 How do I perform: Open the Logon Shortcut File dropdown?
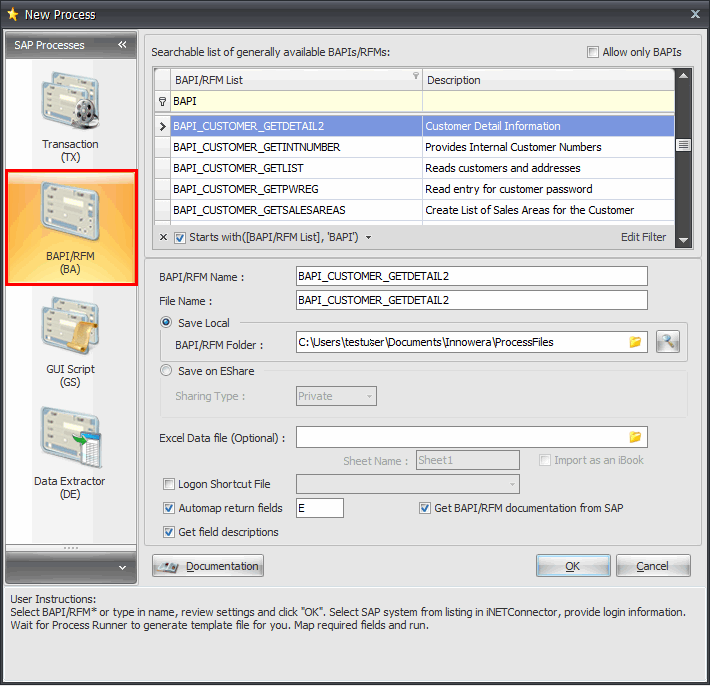[x=513, y=484]
